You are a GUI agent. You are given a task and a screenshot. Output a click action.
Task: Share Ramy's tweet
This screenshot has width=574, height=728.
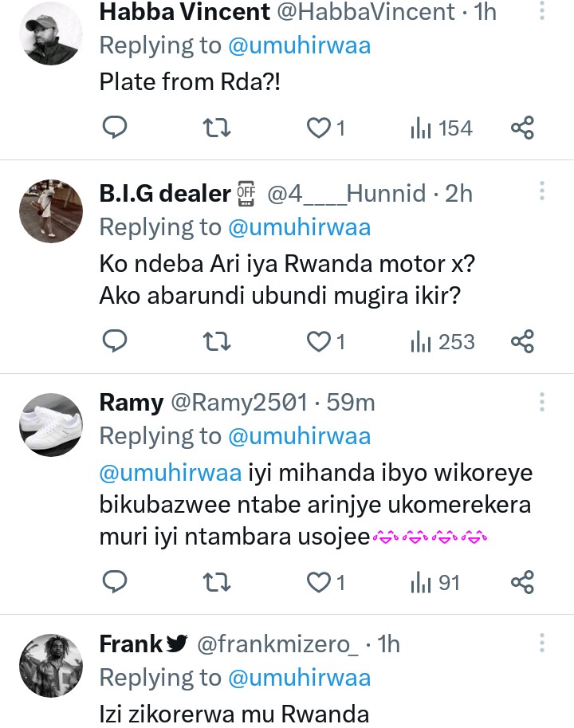[522, 582]
